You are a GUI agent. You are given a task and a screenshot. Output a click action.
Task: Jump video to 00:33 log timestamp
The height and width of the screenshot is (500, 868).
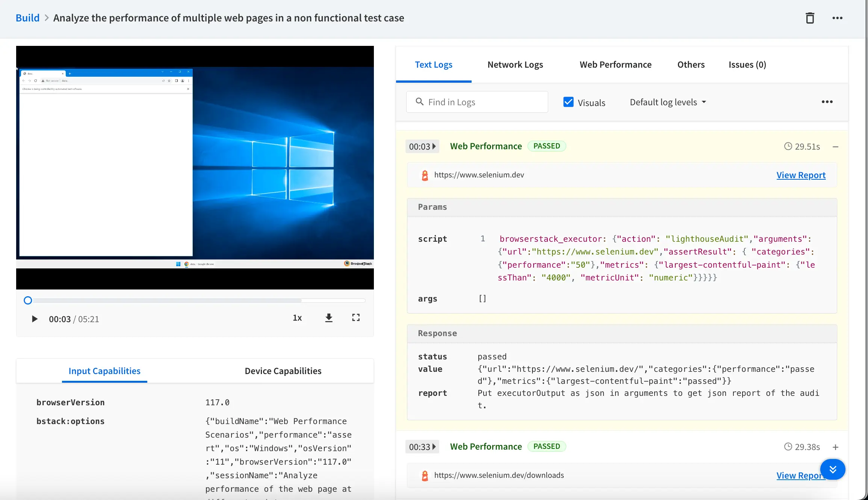point(422,447)
